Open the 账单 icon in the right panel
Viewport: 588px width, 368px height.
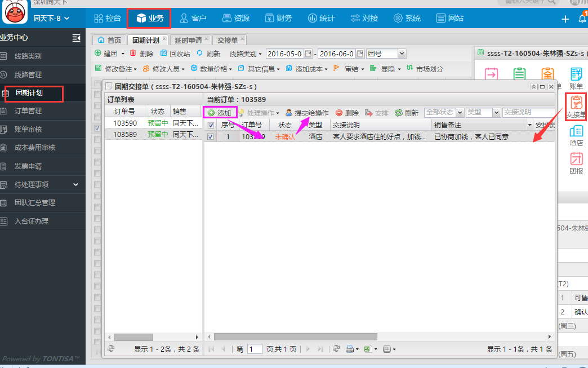click(x=576, y=78)
